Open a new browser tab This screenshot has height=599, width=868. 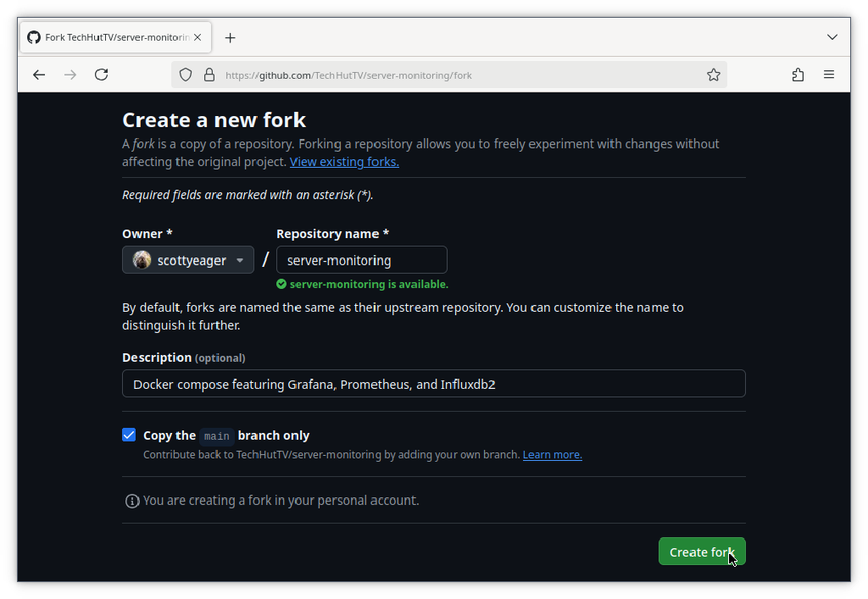pyautogui.click(x=230, y=37)
